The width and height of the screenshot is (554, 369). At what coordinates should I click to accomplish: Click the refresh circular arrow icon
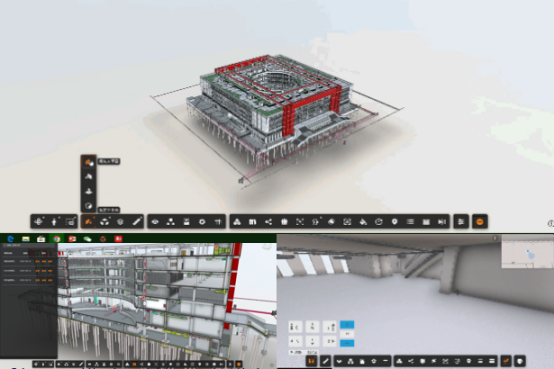379,222
